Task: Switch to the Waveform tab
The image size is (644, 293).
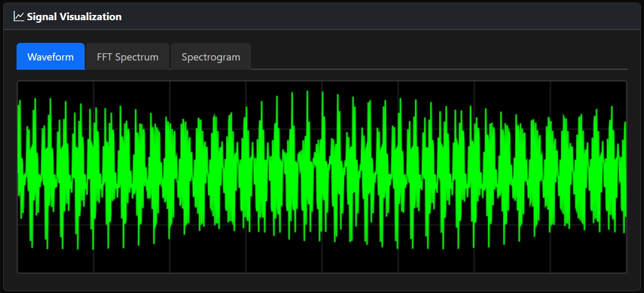Action: tap(51, 56)
